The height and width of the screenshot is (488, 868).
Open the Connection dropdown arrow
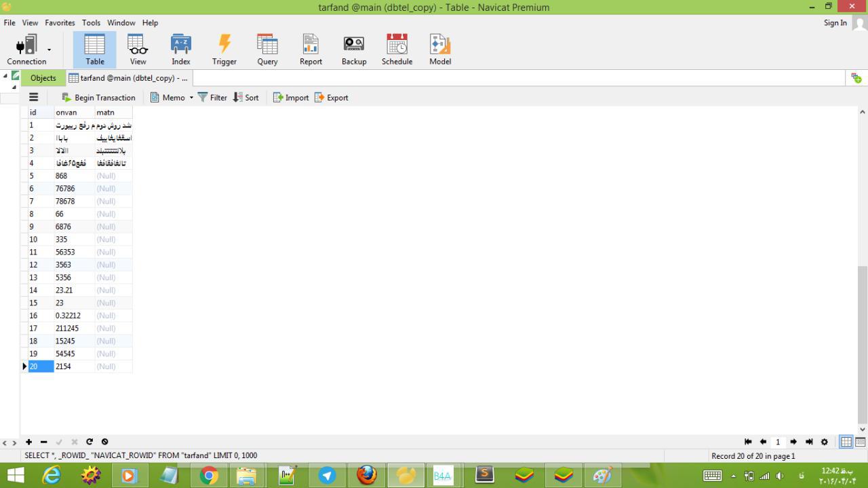point(49,50)
